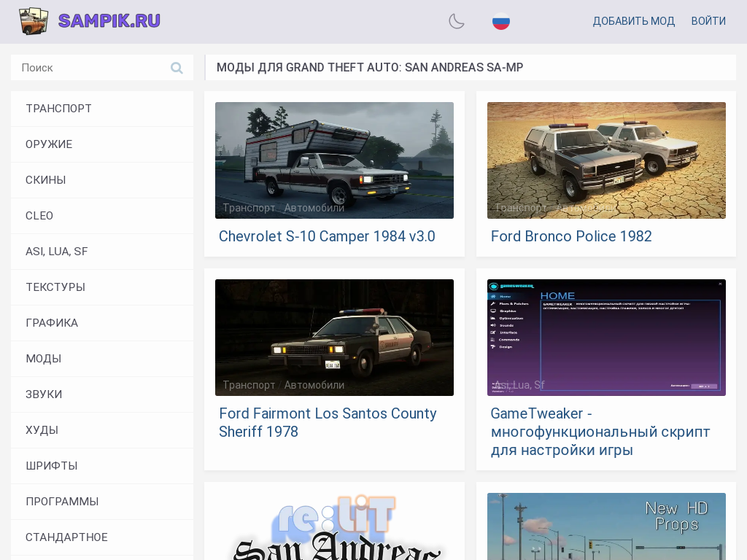Open the МОДЫ category
This screenshot has width=747, height=560.
[102, 359]
